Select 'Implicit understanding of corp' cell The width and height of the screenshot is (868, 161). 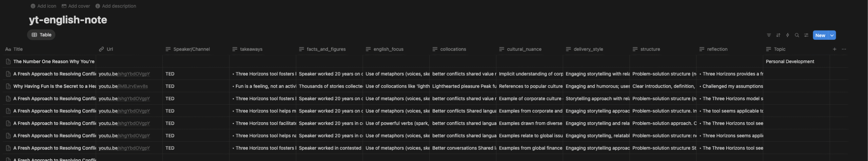(x=530, y=74)
